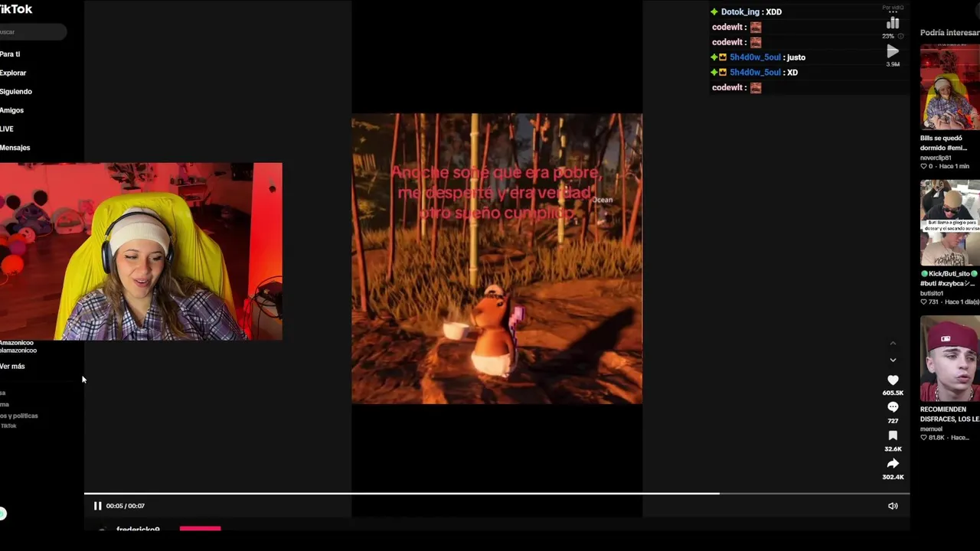Viewport: 980px width, 551px height.
Task: Seek on the video progress bar
Action: (497, 494)
